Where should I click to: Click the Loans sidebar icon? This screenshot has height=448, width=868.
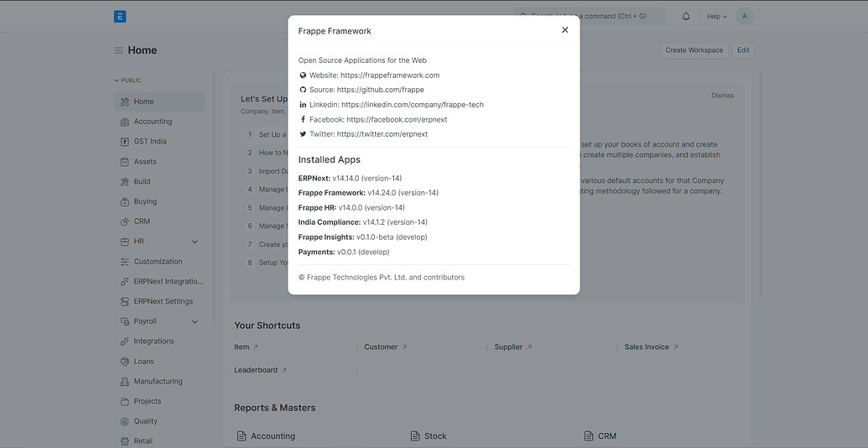[125, 361]
